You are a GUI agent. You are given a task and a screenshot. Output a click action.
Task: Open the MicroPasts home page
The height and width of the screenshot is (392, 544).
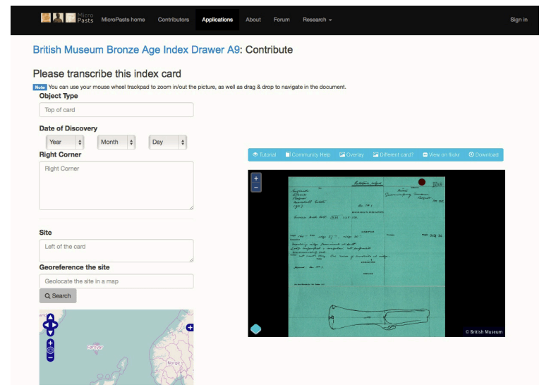(123, 20)
